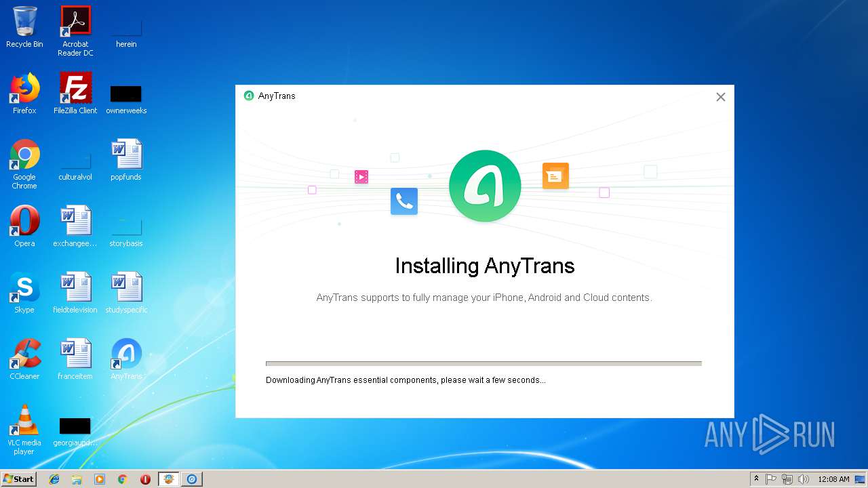Open the fieldtelevision Word document
Viewport: 868px width, 488px height.
tap(75, 293)
